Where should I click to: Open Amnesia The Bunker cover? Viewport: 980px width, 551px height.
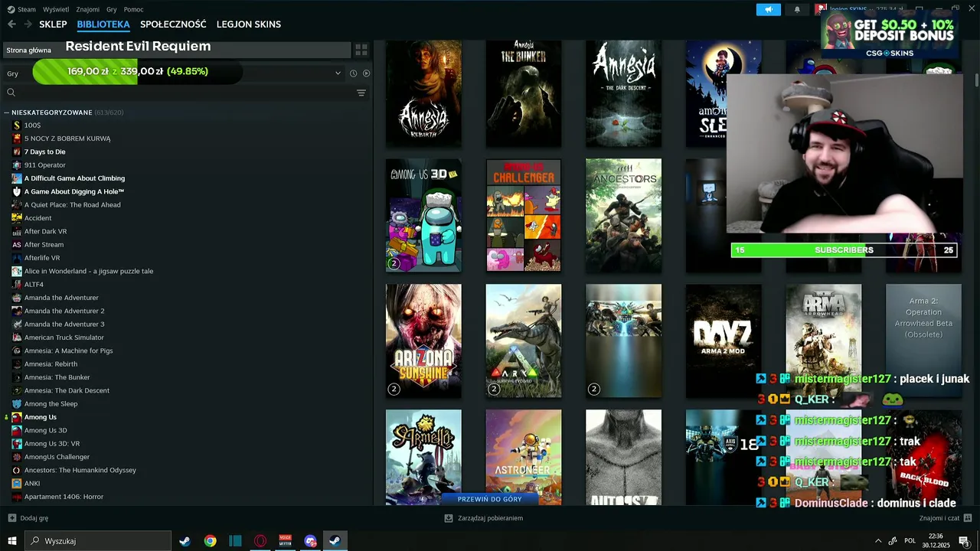(524, 93)
